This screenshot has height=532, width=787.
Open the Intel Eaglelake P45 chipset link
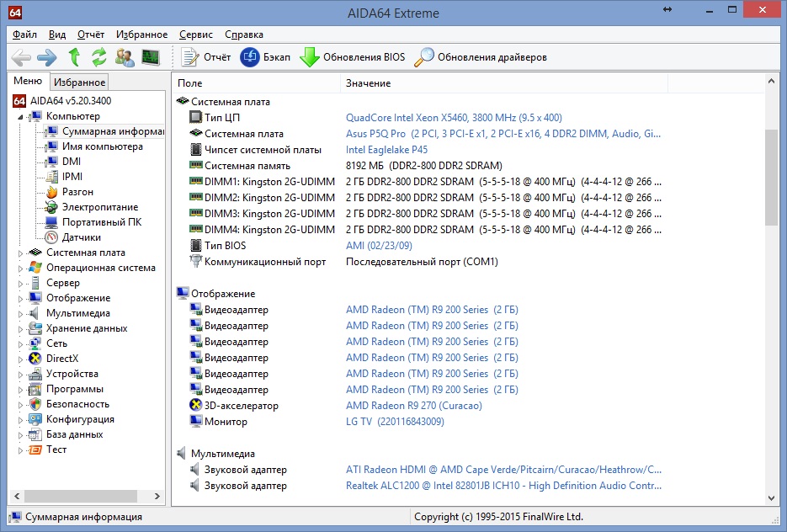386,150
